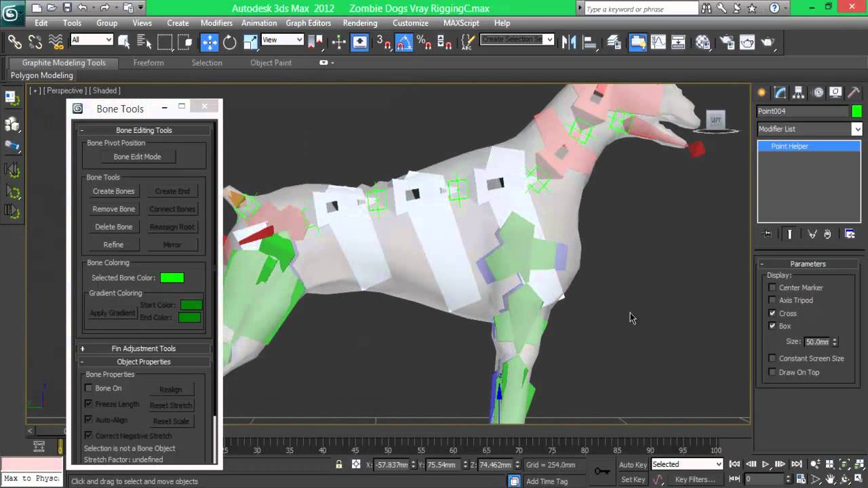
Task: Switch to the Motion command panel tab
Action: [818, 93]
